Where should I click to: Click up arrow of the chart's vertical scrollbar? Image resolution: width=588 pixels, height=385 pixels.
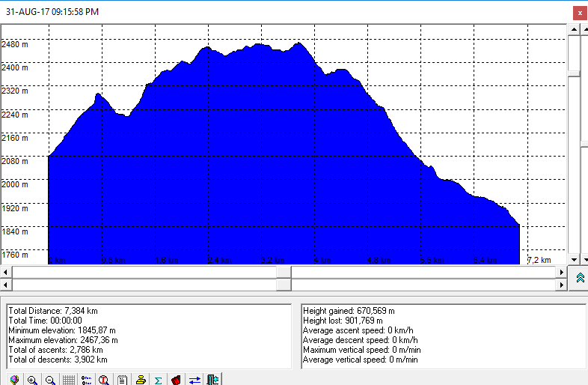tap(574, 28)
